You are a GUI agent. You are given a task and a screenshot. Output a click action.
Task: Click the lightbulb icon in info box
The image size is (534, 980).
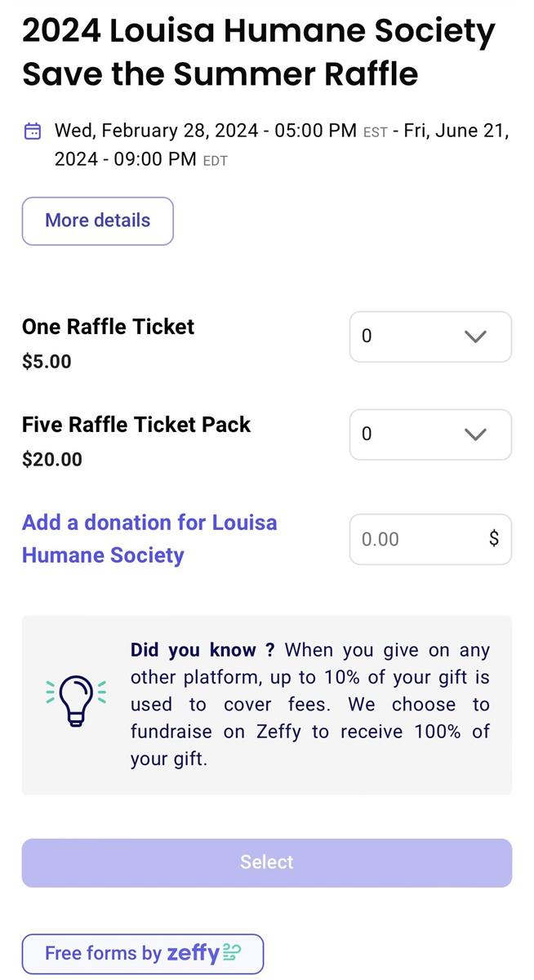coord(76,702)
